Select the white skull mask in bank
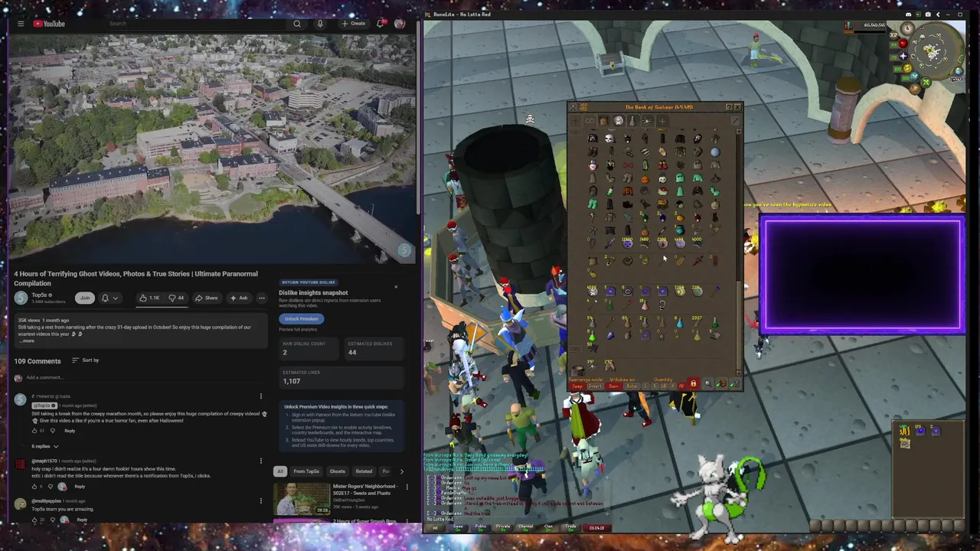Screen dimensions: 980x551 [x=609, y=139]
